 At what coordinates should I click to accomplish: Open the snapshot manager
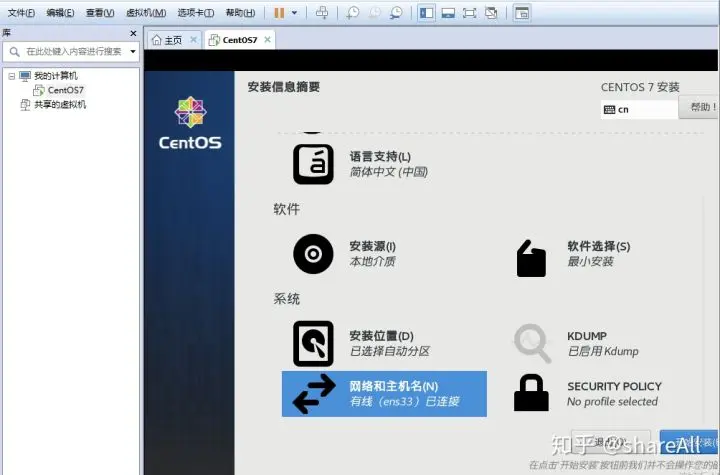(396, 13)
